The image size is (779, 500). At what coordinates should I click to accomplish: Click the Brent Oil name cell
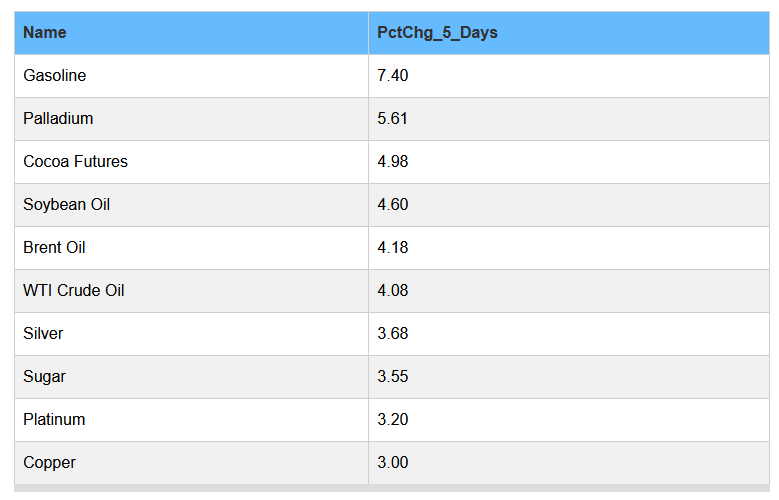pos(54,248)
